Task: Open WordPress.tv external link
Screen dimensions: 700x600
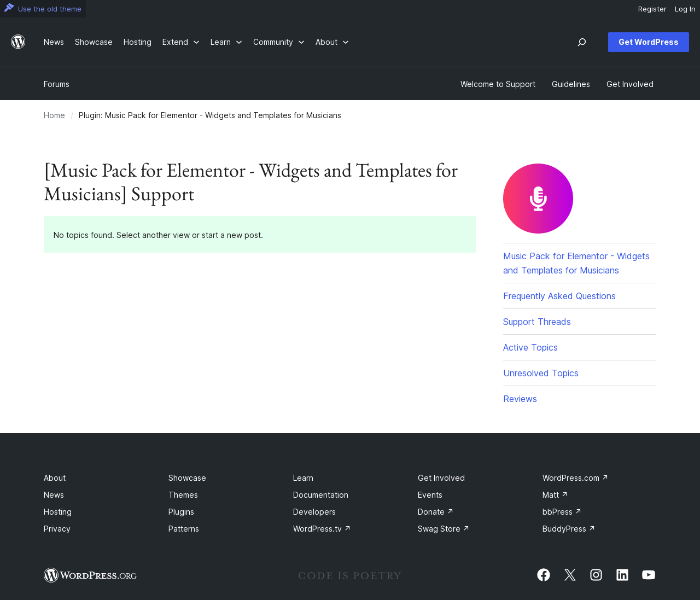Action: point(322,528)
